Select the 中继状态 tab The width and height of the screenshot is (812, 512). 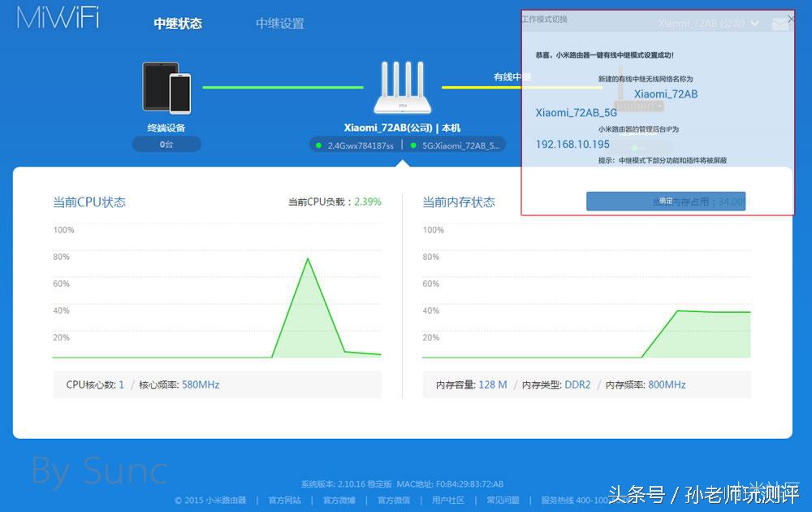pyautogui.click(x=177, y=24)
